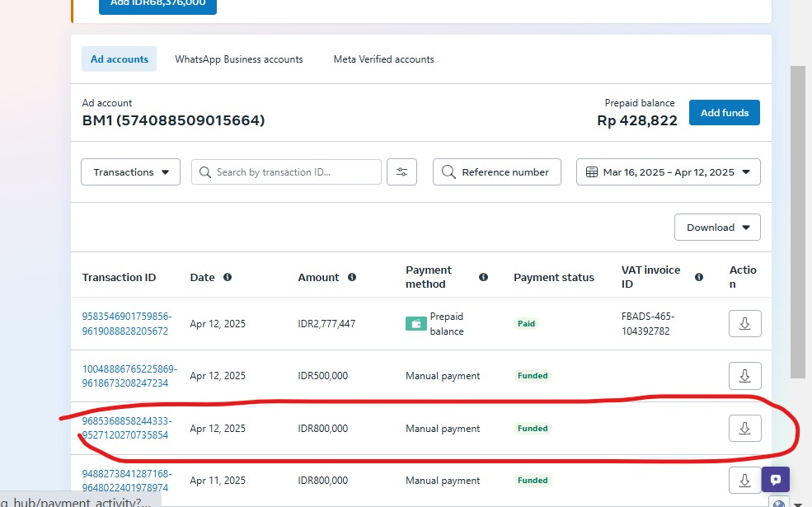Download the Apr 11 transaction receipt
The image size is (812, 507).
point(744,481)
